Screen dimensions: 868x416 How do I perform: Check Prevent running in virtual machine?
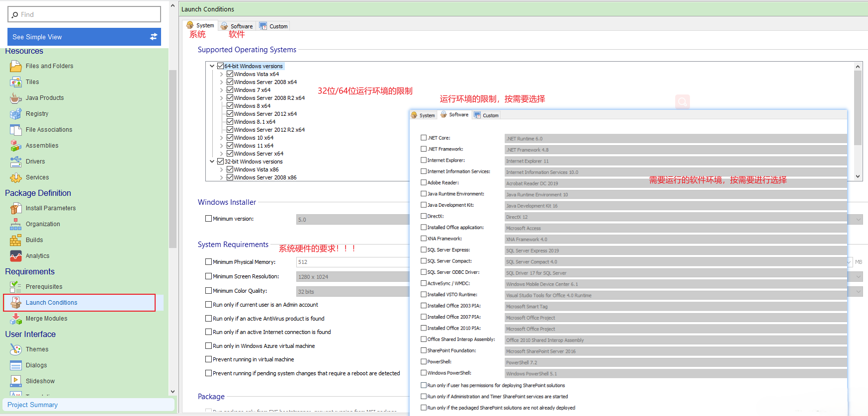(x=209, y=359)
